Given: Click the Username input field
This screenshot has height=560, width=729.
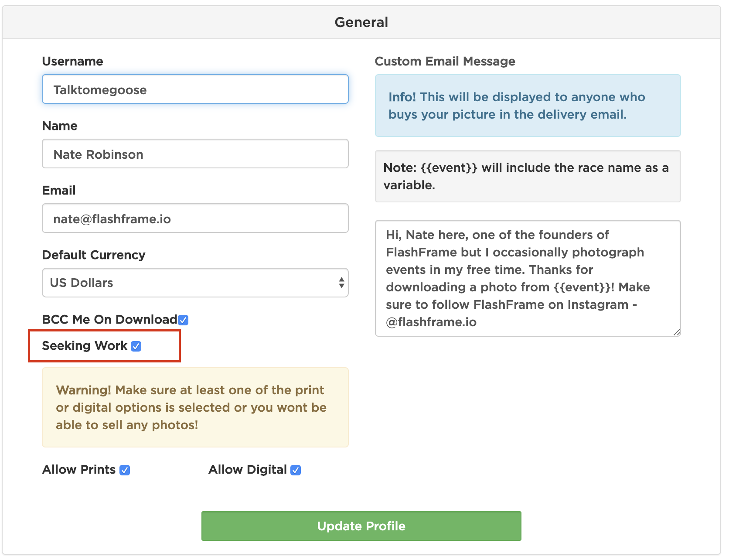Looking at the screenshot, I should pyautogui.click(x=195, y=89).
